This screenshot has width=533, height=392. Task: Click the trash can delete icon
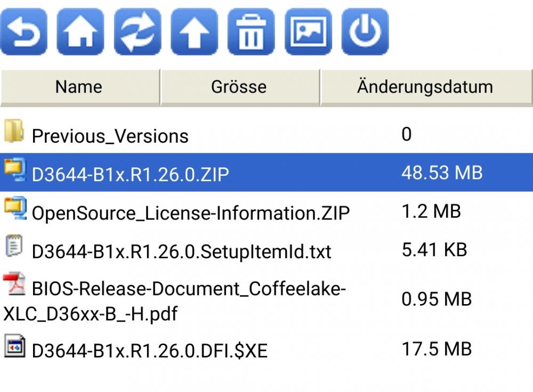[x=251, y=31]
